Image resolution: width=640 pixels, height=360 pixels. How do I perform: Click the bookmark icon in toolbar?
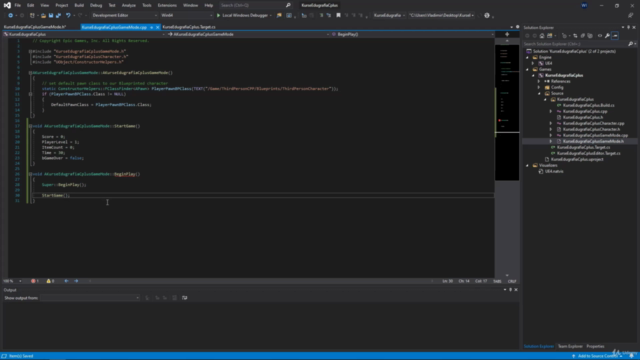[338, 16]
